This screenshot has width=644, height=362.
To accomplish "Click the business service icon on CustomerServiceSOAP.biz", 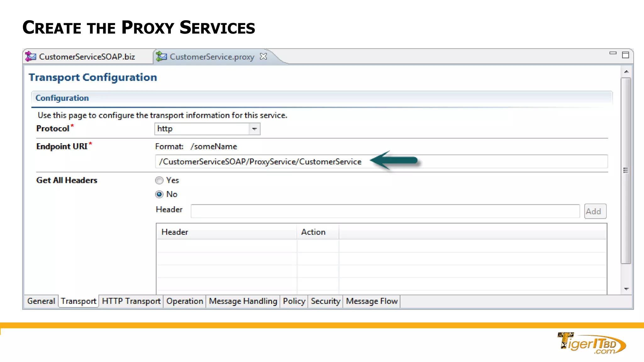I will pos(31,56).
